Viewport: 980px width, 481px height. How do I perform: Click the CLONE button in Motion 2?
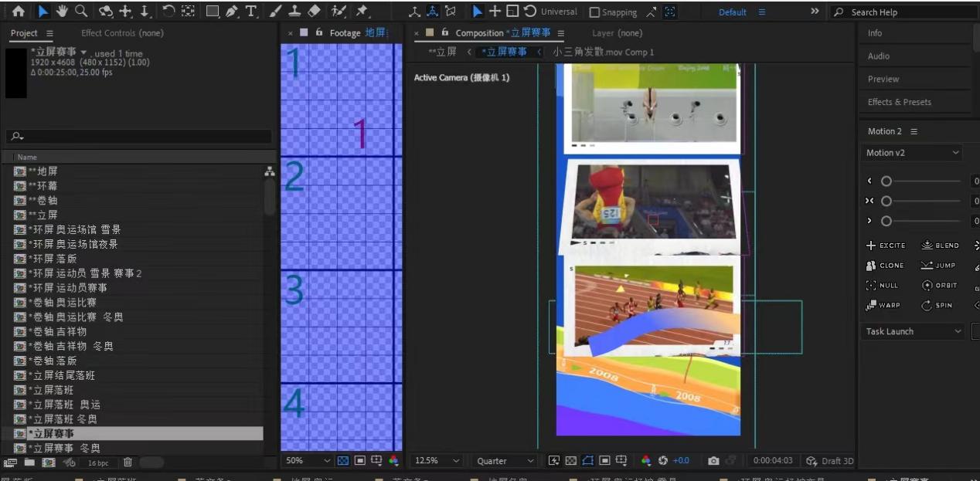pos(885,266)
